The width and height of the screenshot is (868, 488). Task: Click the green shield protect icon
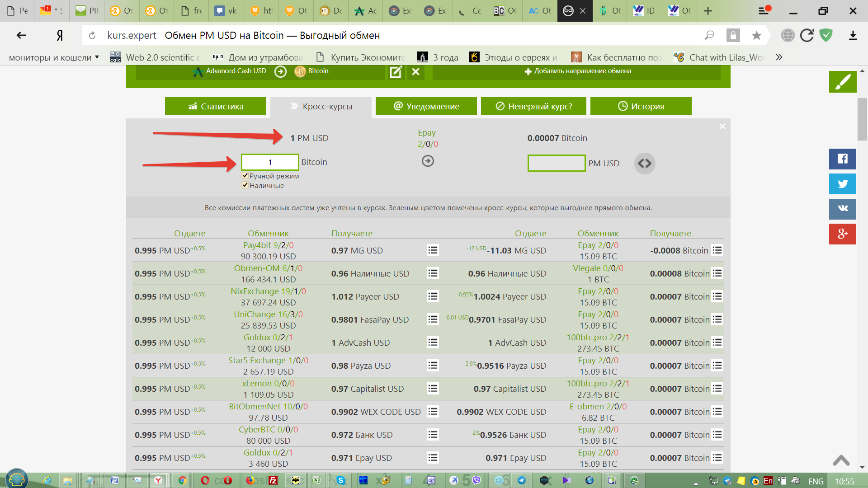tap(826, 35)
